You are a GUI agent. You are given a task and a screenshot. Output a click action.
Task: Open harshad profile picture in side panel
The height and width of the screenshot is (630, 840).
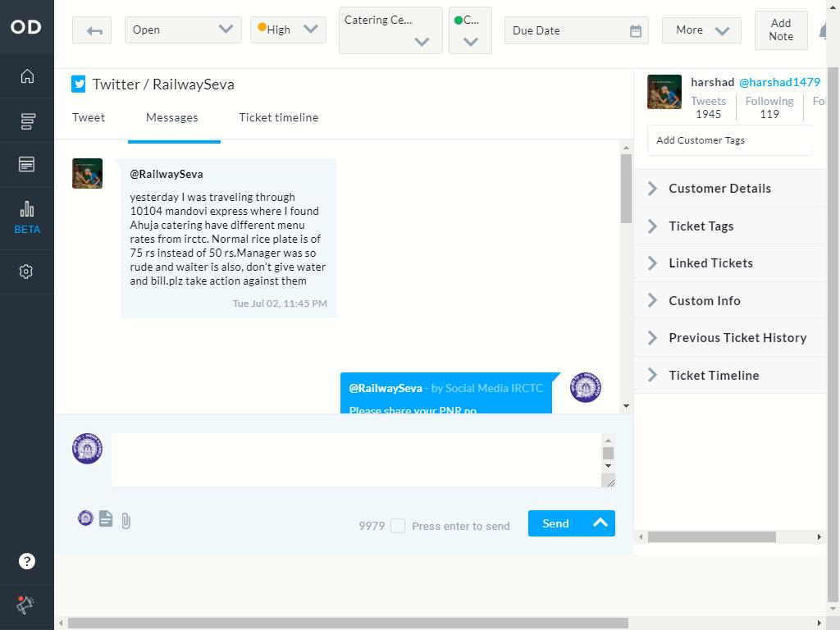coord(664,92)
